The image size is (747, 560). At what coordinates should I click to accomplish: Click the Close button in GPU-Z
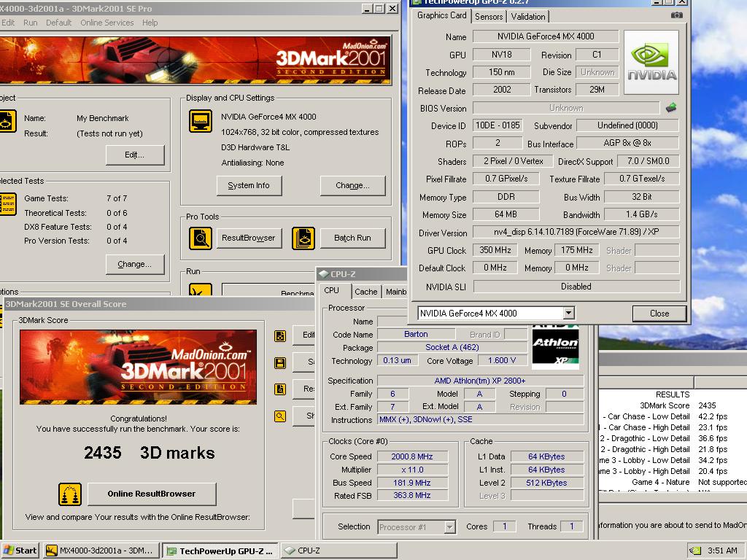click(x=659, y=314)
